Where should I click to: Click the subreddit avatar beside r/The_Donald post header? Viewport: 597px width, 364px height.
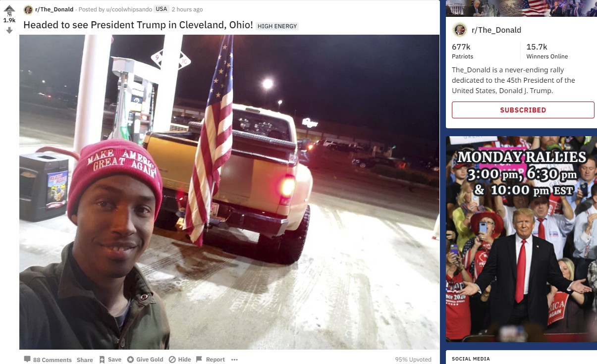(x=28, y=9)
